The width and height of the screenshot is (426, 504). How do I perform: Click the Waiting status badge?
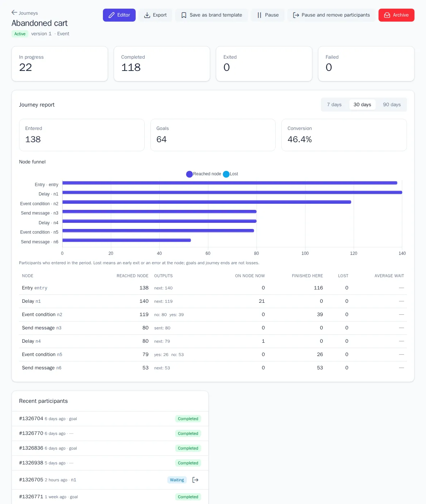point(177,480)
